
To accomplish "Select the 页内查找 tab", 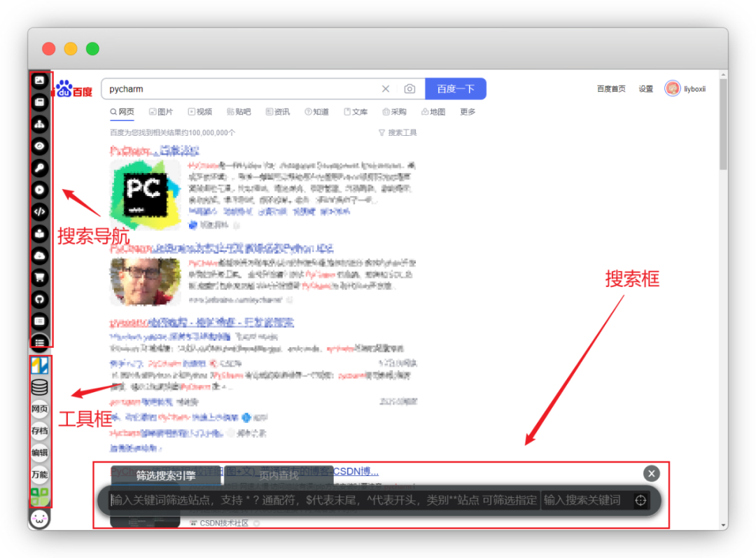I will (x=279, y=475).
